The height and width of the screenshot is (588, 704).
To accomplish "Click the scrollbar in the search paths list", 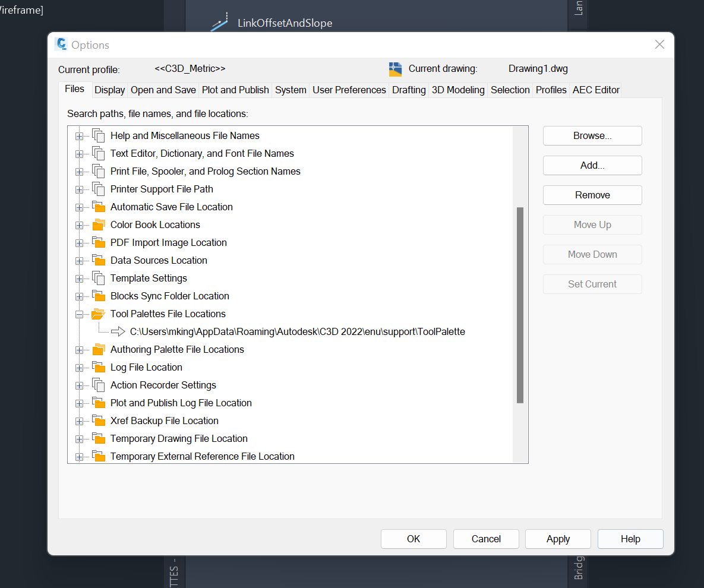I will click(x=520, y=303).
